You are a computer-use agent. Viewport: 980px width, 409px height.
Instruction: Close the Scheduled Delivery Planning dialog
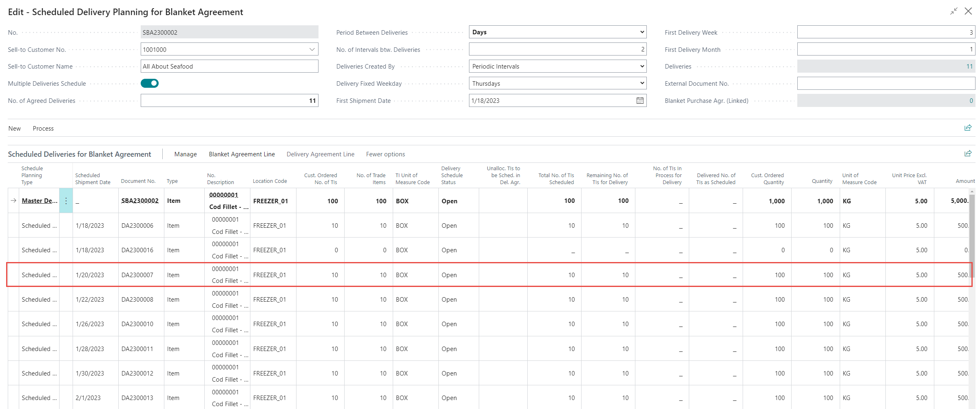tap(968, 11)
